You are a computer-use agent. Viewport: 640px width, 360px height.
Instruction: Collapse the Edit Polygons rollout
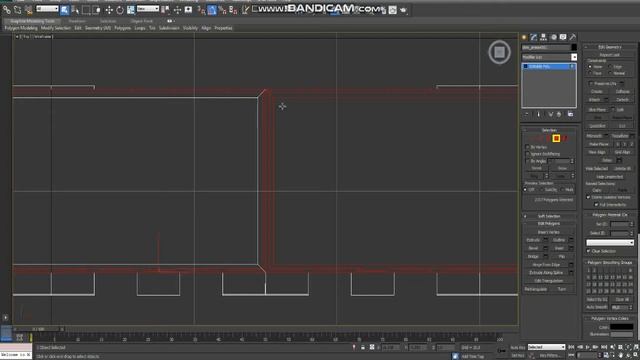pyautogui.click(x=549, y=224)
